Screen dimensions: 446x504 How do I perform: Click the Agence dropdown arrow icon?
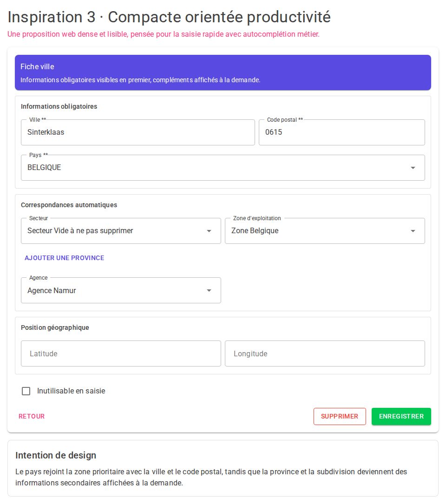point(209,290)
